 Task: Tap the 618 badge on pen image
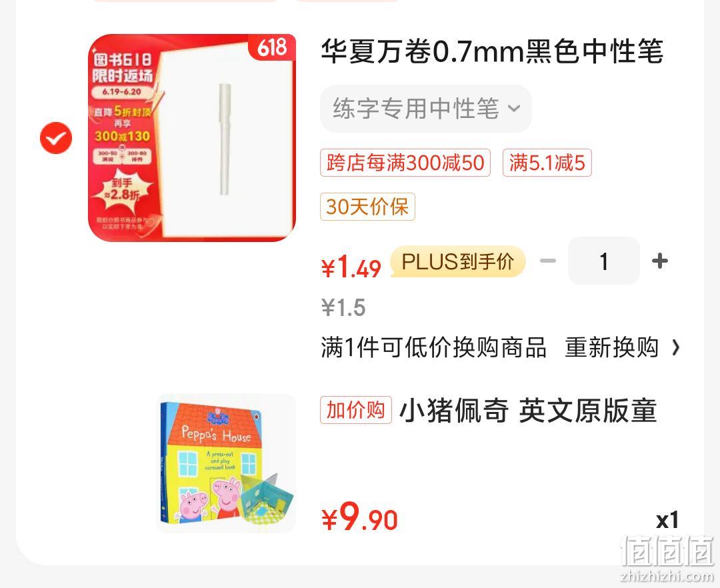click(272, 47)
